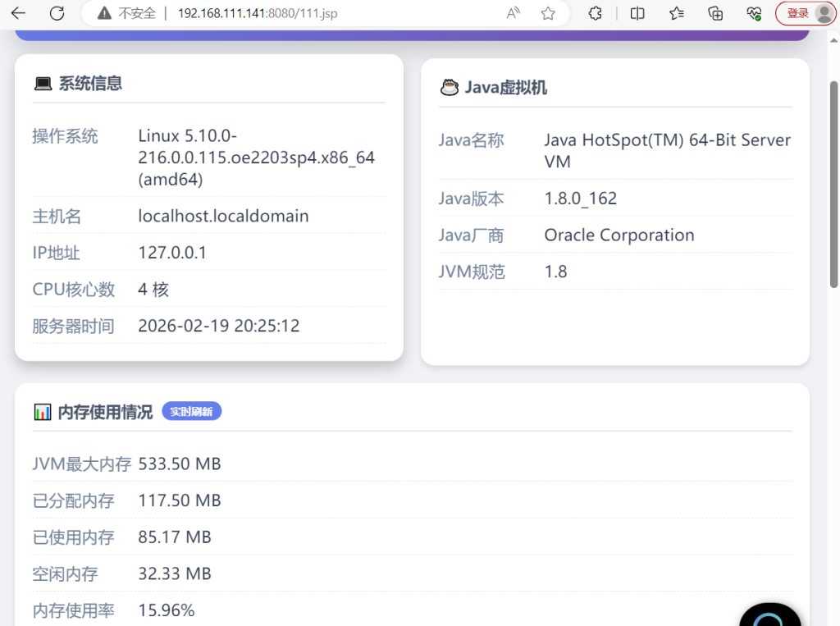
Task: Click the floating round button at bottom right
Action: pos(770,616)
